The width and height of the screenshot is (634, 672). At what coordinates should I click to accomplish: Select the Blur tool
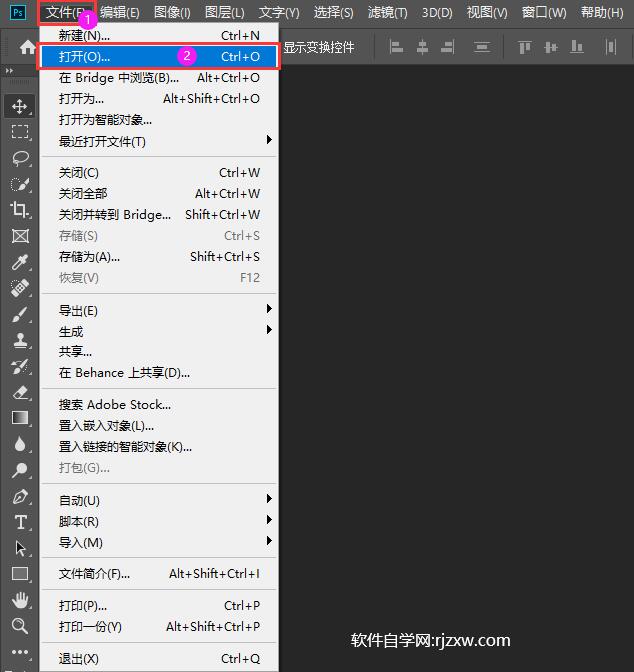click(20, 444)
